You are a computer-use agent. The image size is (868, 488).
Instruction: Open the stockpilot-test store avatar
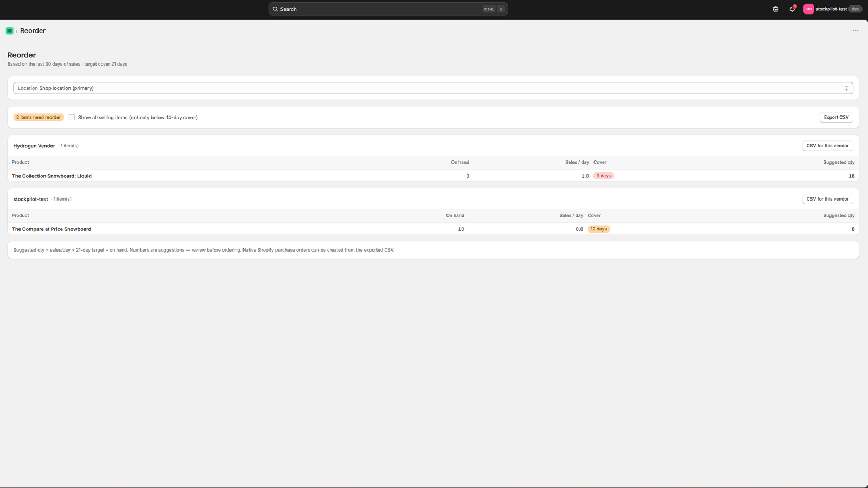tap(808, 9)
